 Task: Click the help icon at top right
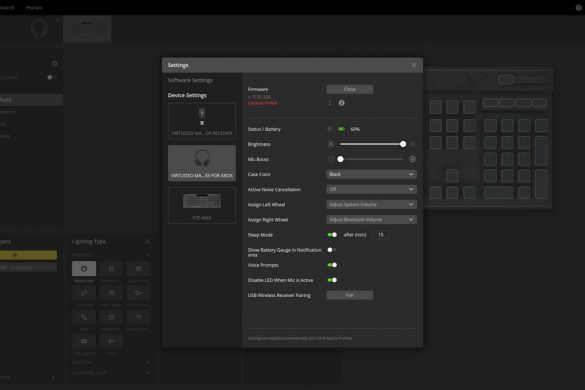pyautogui.click(x=579, y=7)
